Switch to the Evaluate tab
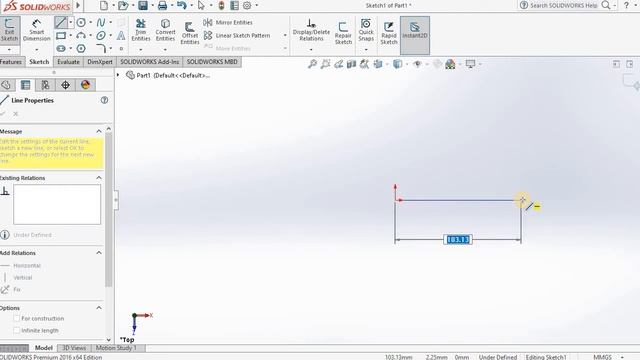The height and width of the screenshot is (360, 640). (68, 62)
